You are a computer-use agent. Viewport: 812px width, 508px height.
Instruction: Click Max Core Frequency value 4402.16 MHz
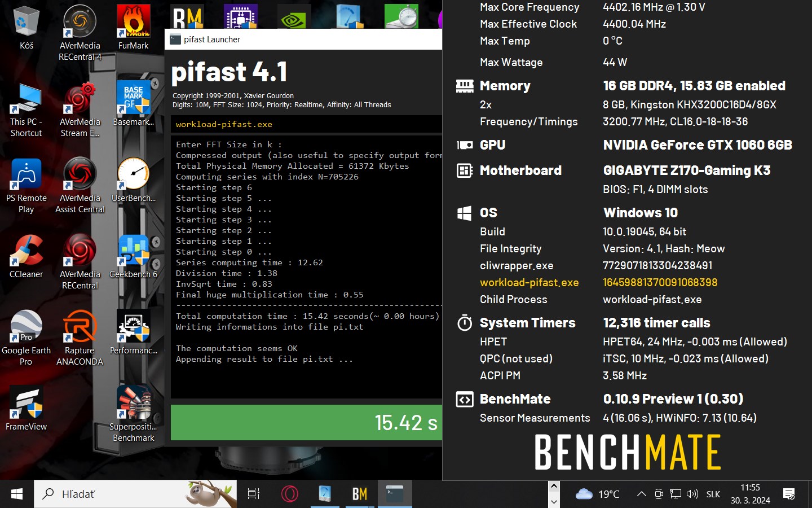(654, 7)
